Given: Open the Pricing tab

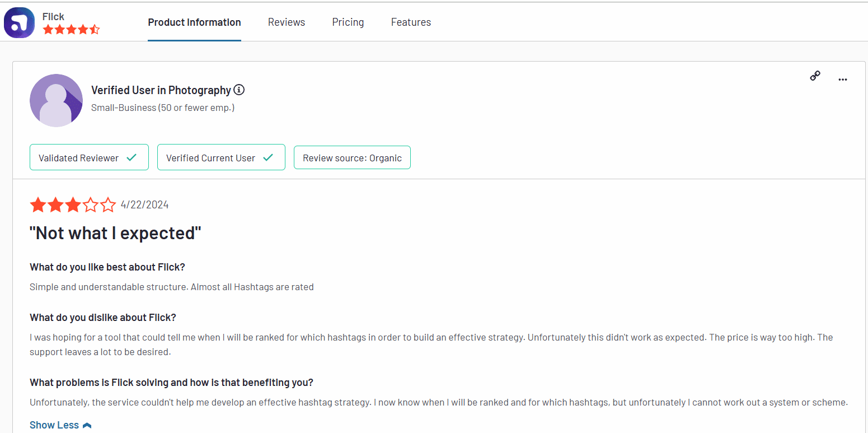Looking at the screenshot, I should [x=348, y=22].
